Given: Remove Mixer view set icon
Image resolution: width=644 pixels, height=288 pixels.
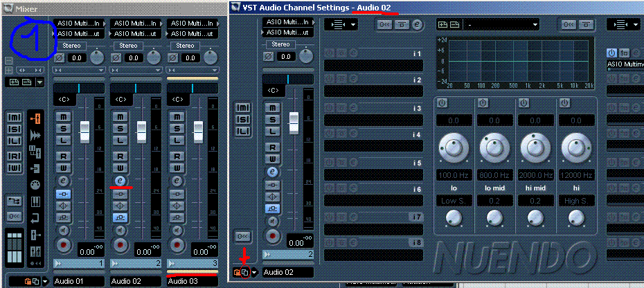Looking at the screenshot, I should pyautogui.click(x=26, y=82).
